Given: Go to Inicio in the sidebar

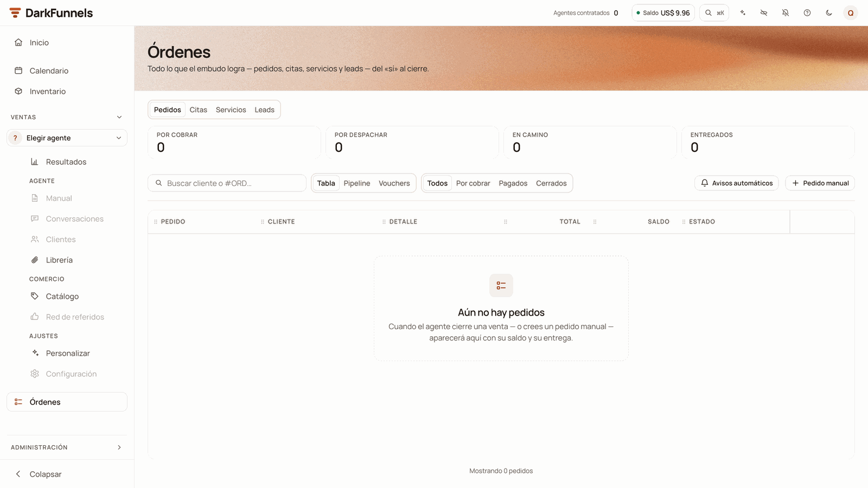Looking at the screenshot, I should coord(67,42).
